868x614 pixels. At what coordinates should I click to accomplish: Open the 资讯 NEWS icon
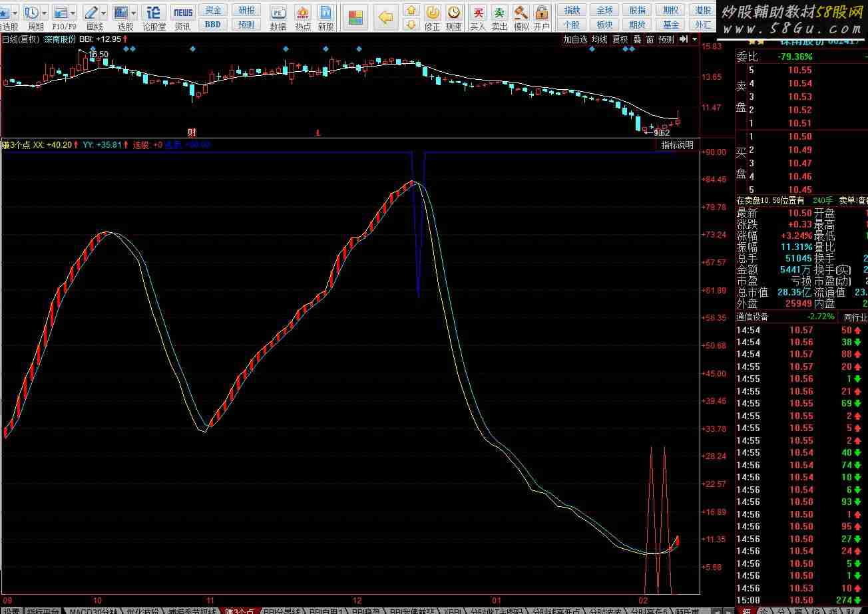(x=182, y=12)
